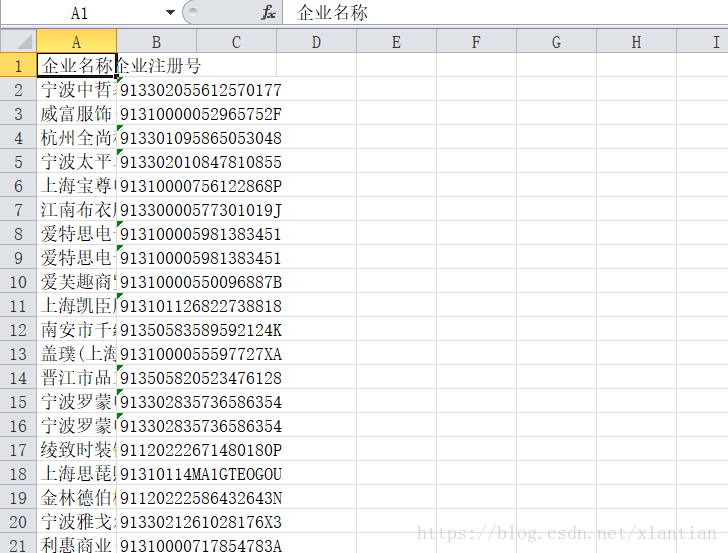This screenshot has width=728, height=553.
Task: Click cell starting with 南安市千
Action: point(77,330)
